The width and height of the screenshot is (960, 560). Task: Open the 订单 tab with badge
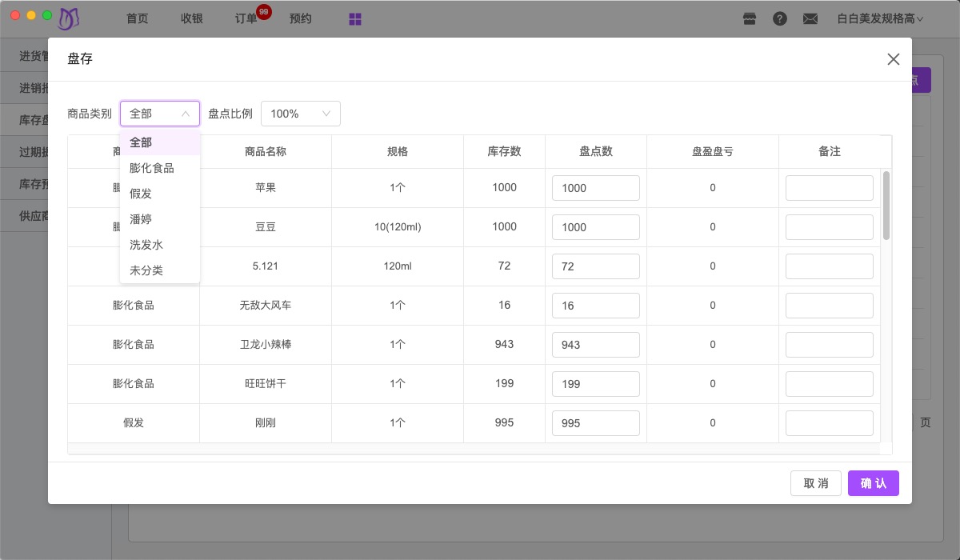pos(246,18)
